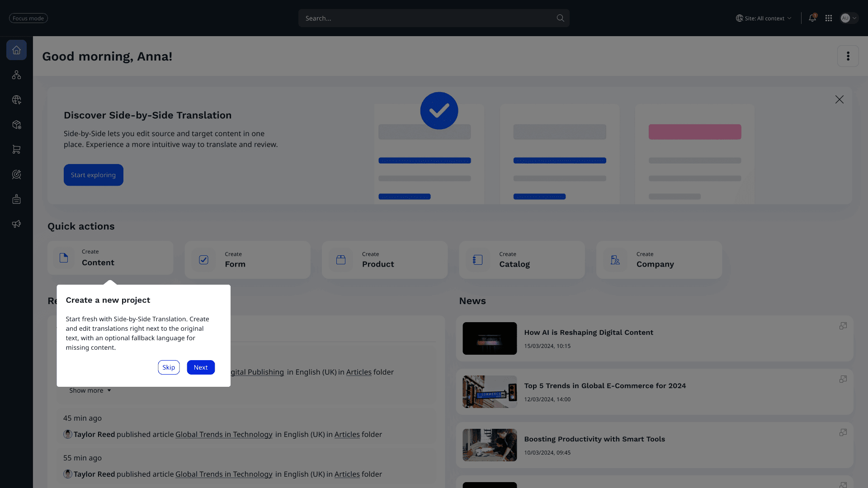This screenshot has height=488, width=868.
Task: Open the target personalization sidebar icon
Action: click(x=16, y=174)
